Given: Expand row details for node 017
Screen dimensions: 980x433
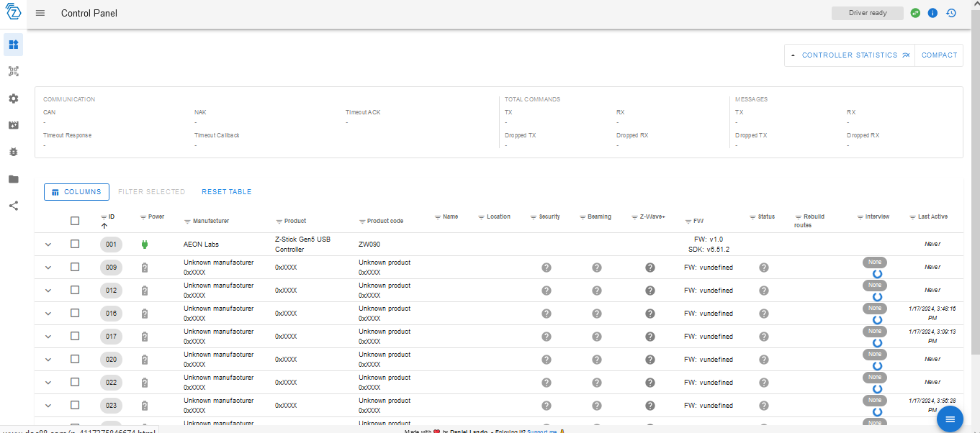Looking at the screenshot, I should click(48, 337).
